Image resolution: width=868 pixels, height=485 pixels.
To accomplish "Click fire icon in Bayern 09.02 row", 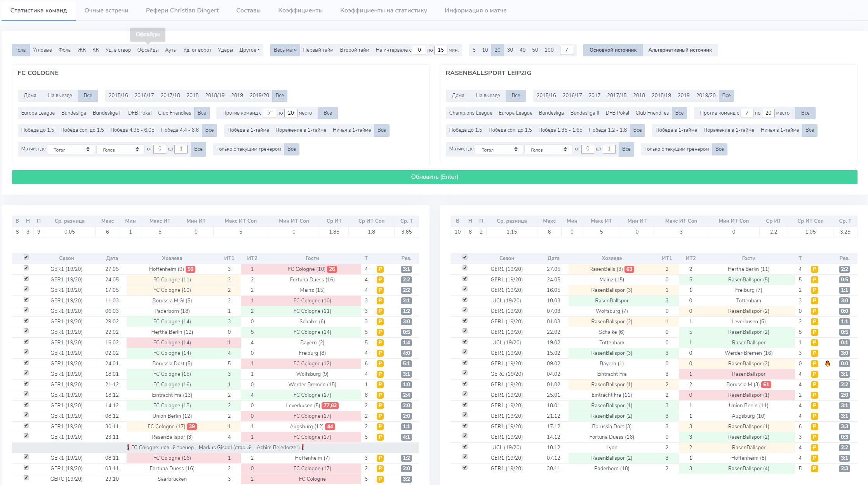I will click(828, 363).
